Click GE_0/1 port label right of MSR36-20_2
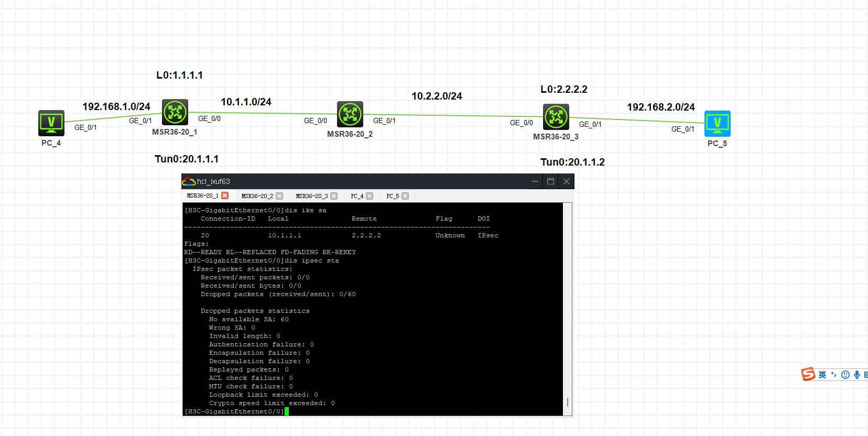The height and width of the screenshot is (436, 868). [x=384, y=121]
